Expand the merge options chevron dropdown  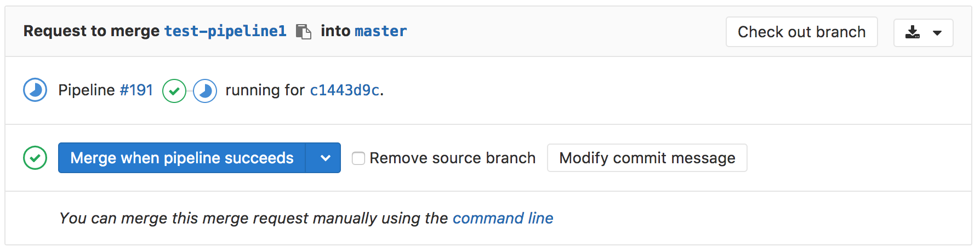pyautogui.click(x=325, y=158)
